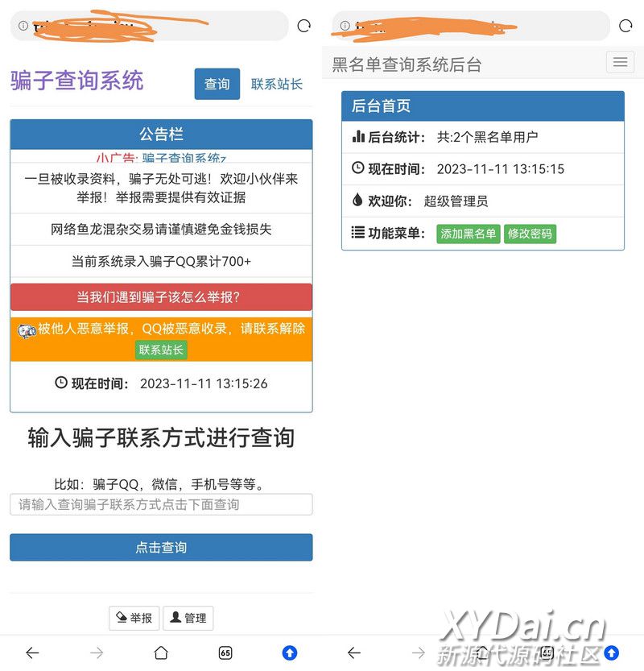Click the 管理 button at the bottom

click(x=188, y=618)
